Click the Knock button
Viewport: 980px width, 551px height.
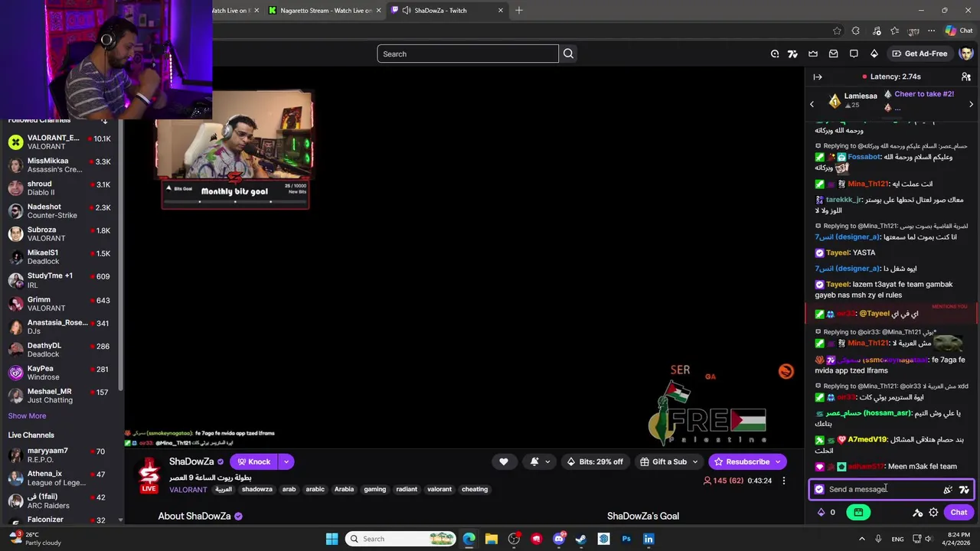point(253,461)
